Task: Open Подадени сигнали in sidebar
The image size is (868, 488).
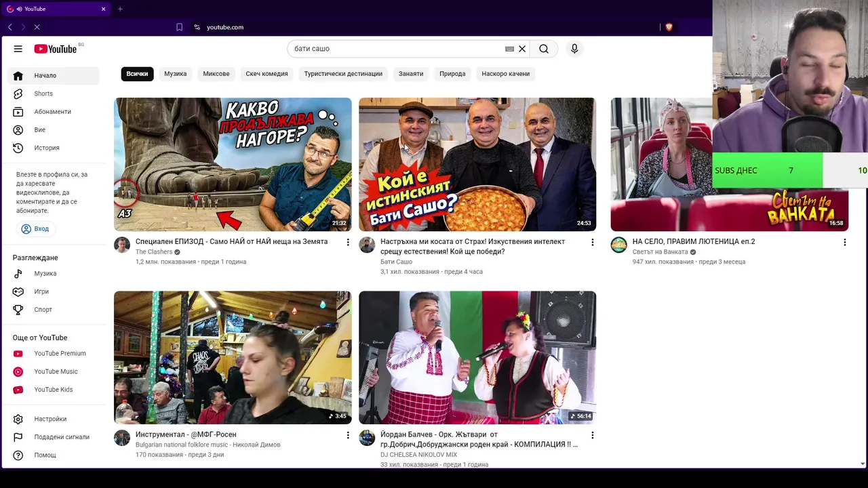Action: [54, 437]
